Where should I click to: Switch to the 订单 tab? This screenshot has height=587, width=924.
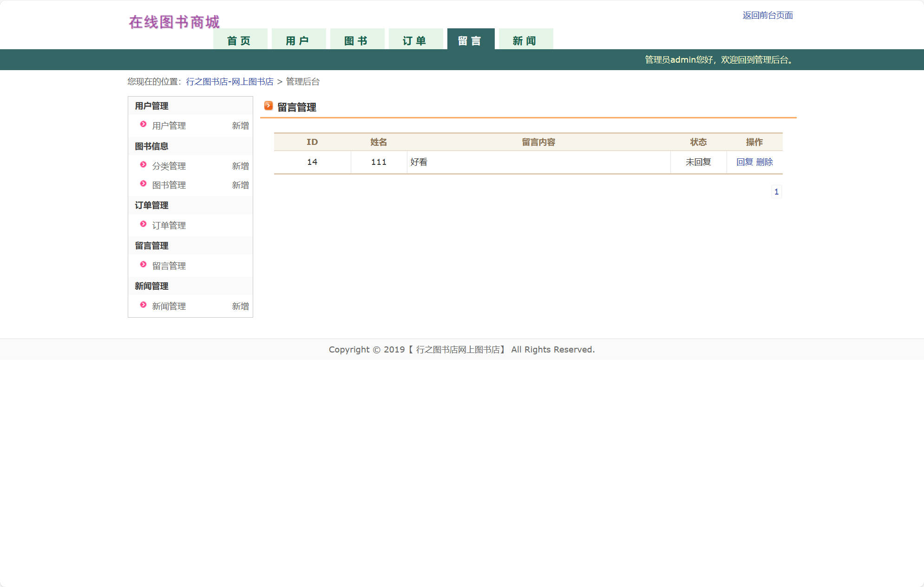coord(415,40)
